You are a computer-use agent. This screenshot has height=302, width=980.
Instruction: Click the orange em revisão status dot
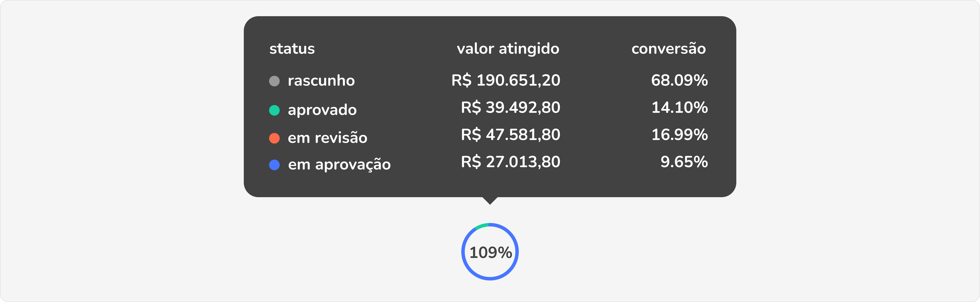pos(274,138)
